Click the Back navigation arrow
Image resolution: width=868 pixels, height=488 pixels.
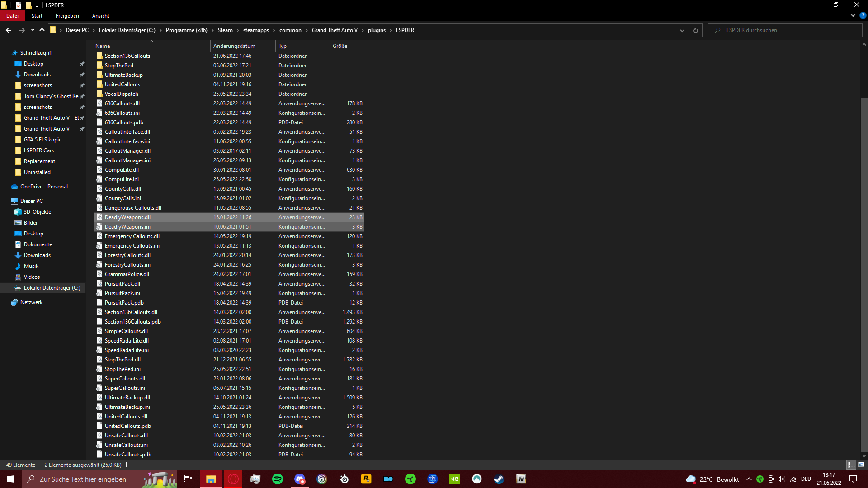[9, 30]
